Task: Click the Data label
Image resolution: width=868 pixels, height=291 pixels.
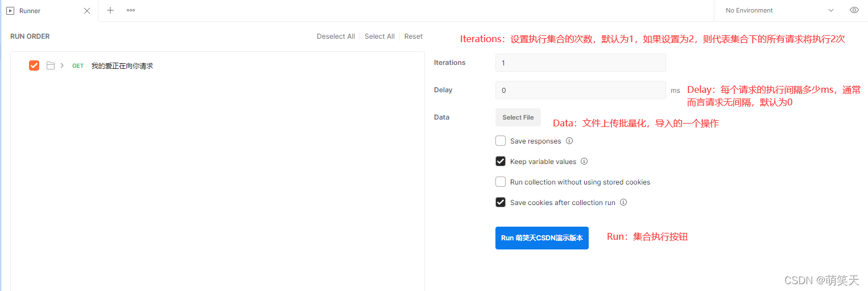Action: [441, 117]
